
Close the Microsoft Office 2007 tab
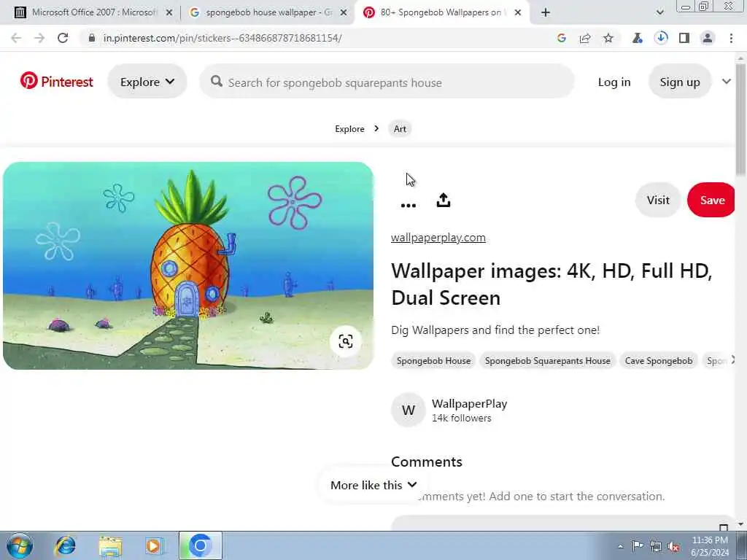[x=169, y=13]
